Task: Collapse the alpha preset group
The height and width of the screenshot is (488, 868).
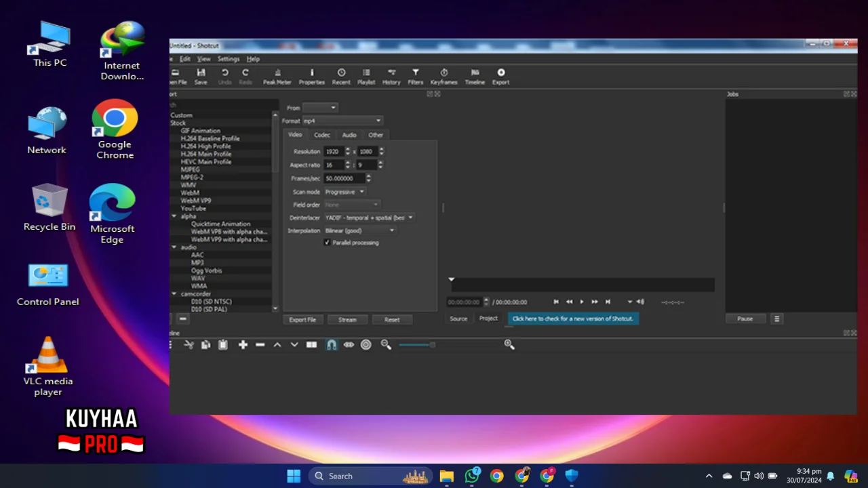Action: pyautogui.click(x=174, y=216)
